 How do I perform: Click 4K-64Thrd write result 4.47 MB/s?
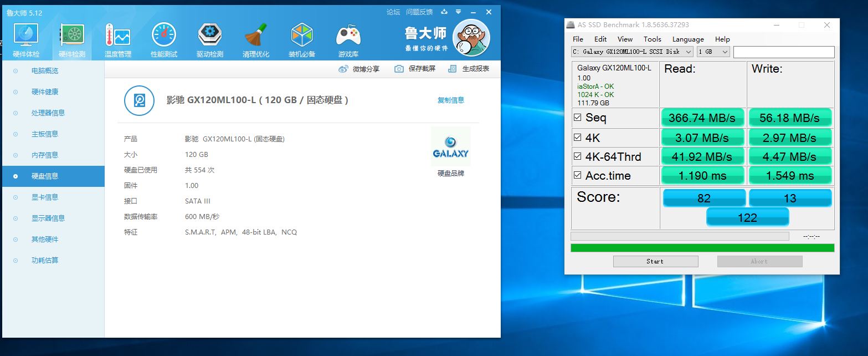790,157
